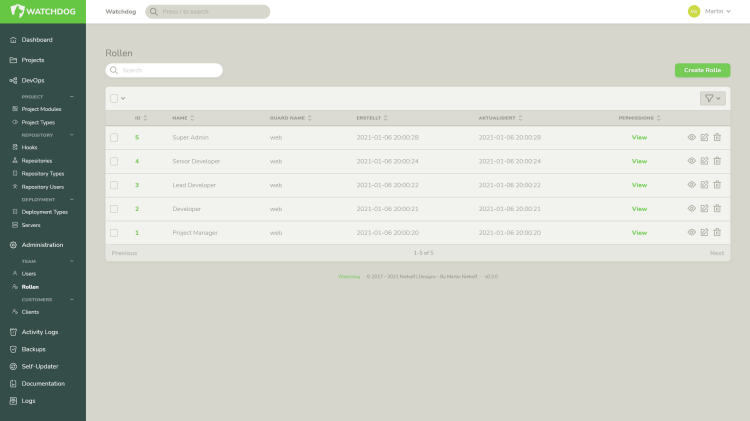Click the trash icon for Developer row

click(717, 209)
